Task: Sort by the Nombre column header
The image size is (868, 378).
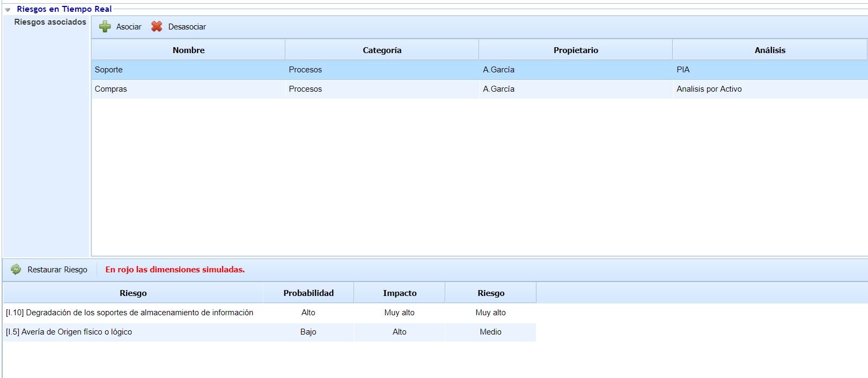Action: (x=188, y=50)
